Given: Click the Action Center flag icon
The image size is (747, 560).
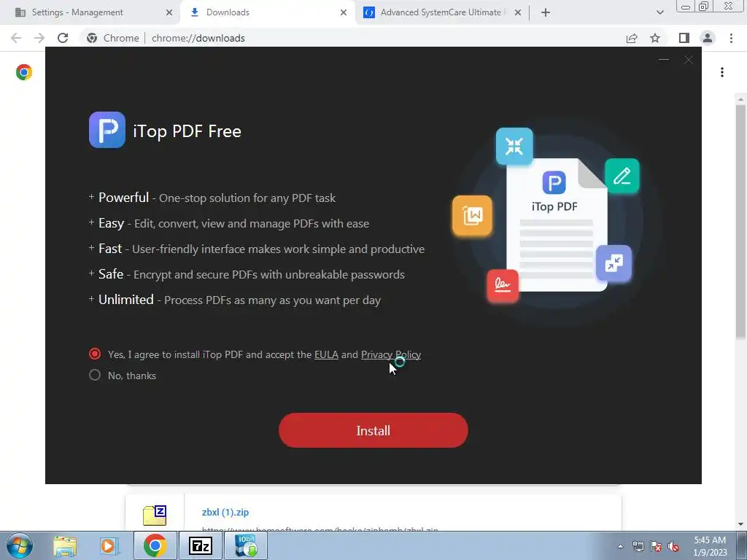Looking at the screenshot, I should 656,547.
